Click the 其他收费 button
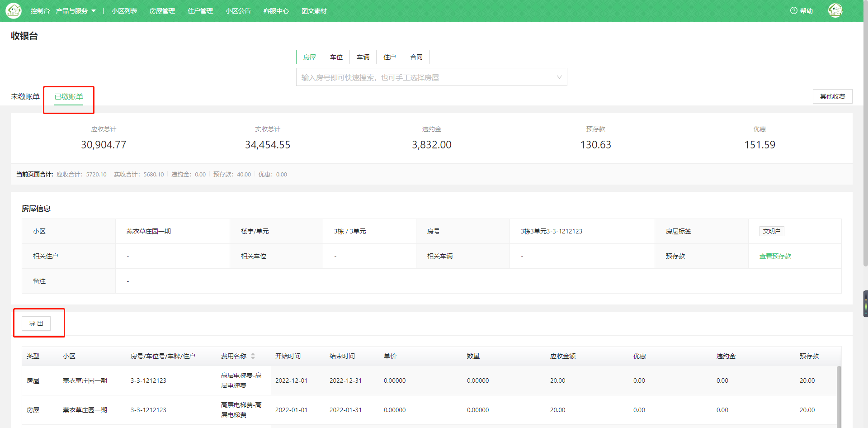 [832, 96]
